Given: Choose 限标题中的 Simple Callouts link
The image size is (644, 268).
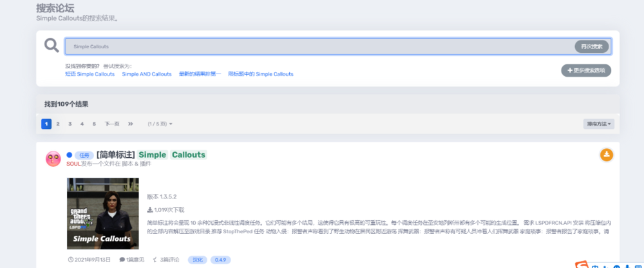Looking at the screenshot, I should [261, 74].
